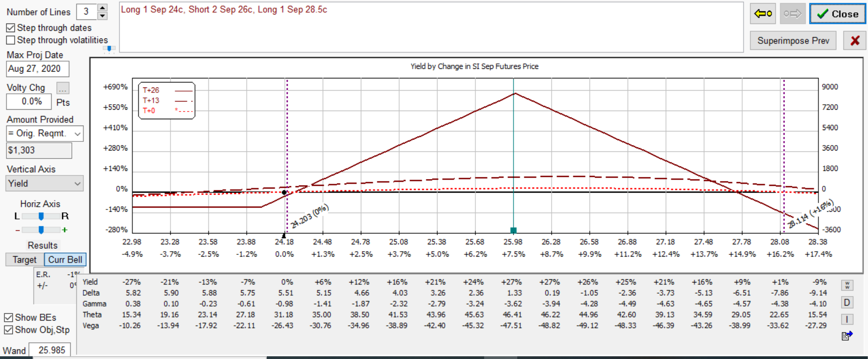
Task: Click the export table icon with blue arrow
Action: [847, 336]
